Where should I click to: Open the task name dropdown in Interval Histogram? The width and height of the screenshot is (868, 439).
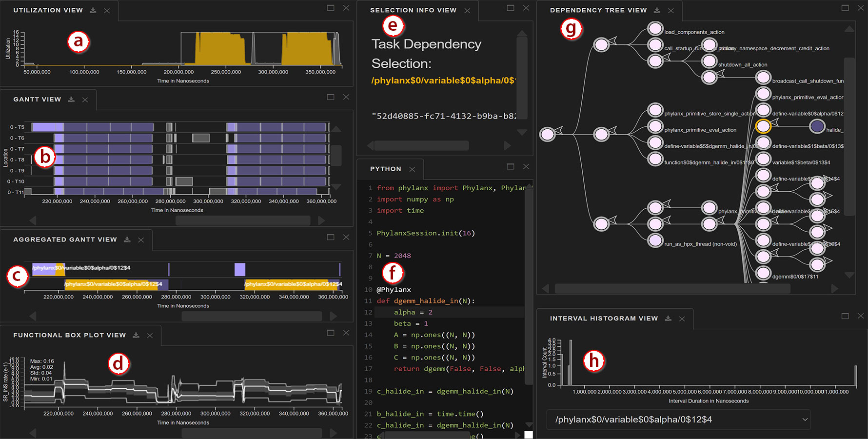678,419
